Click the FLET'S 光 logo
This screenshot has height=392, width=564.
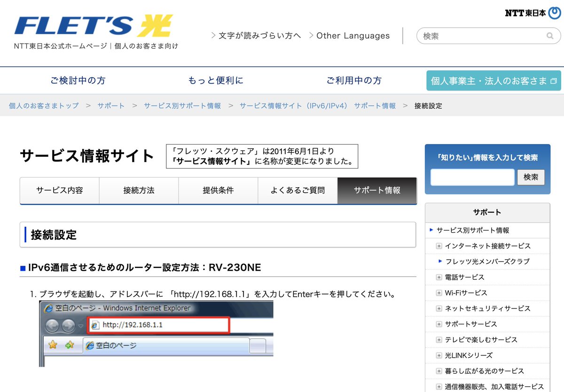point(94,26)
